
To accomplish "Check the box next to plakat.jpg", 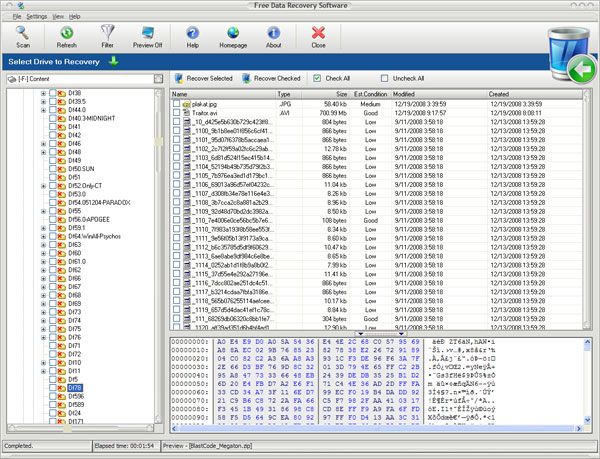I will pyautogui.click(x=177, y=103).
